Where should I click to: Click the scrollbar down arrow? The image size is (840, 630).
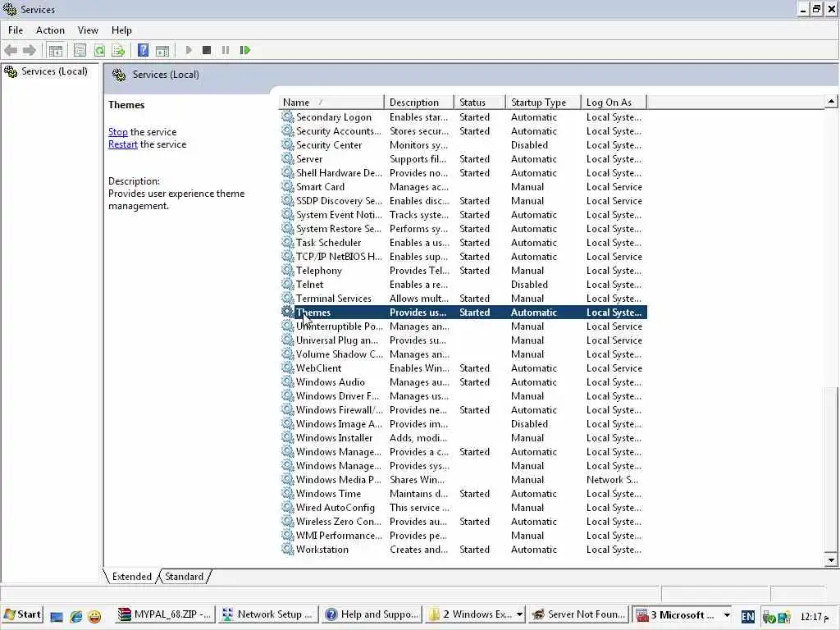(831, 560)
